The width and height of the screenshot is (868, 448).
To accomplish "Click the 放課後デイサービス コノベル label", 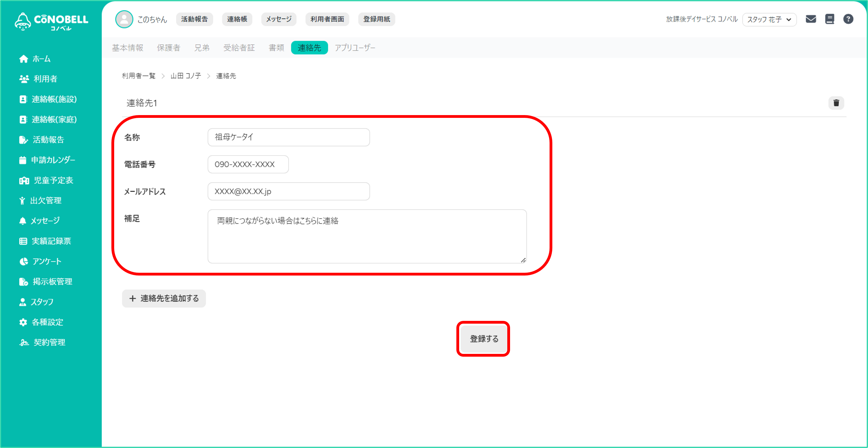I will coord(702,19).
